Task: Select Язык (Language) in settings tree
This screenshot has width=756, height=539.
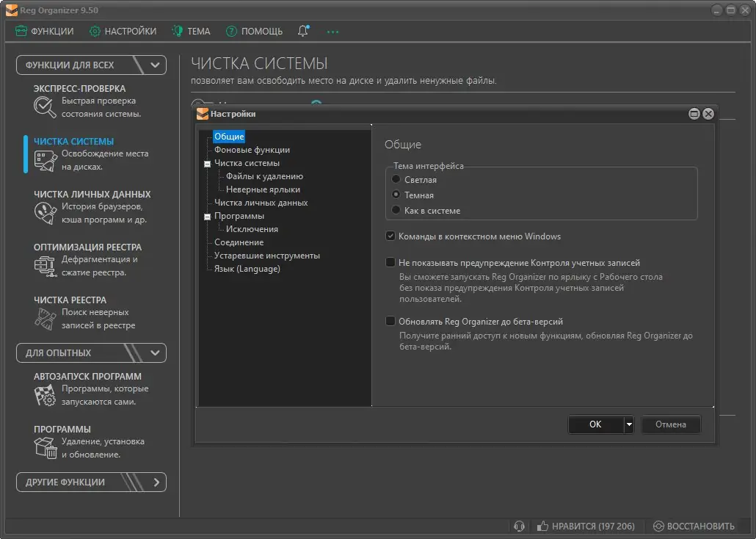Action: (247, 269)
